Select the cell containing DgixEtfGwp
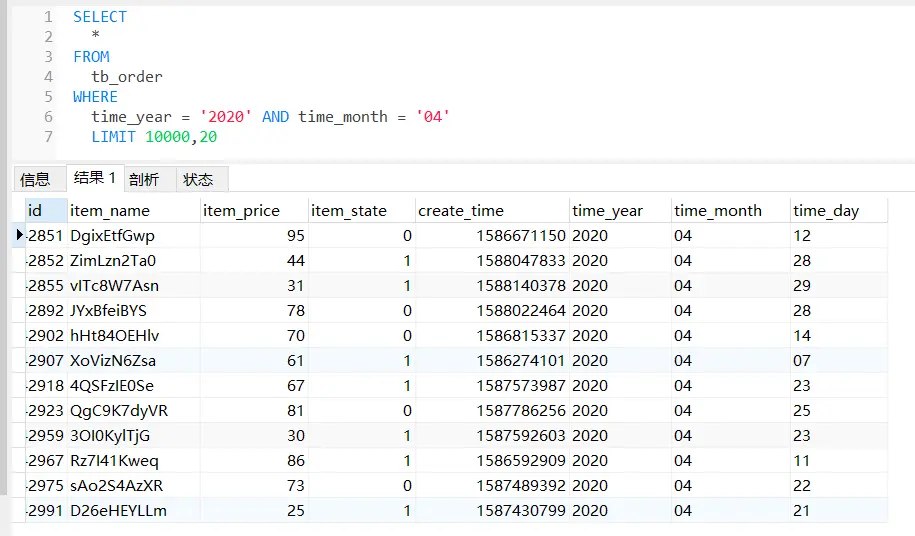This screenshot has width=915, height=536. (x=112, y=235)
